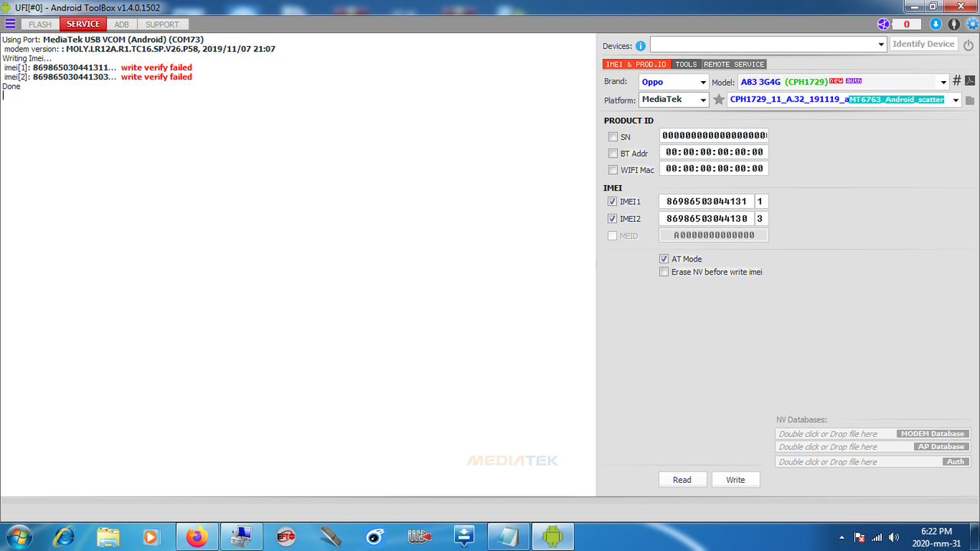Uncheck the IMEI2 checkbox

(612, 219)
